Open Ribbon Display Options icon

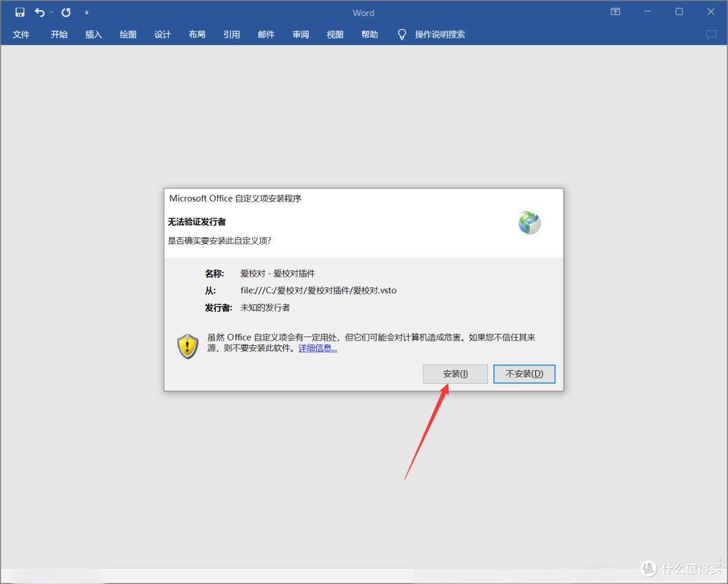615,11
